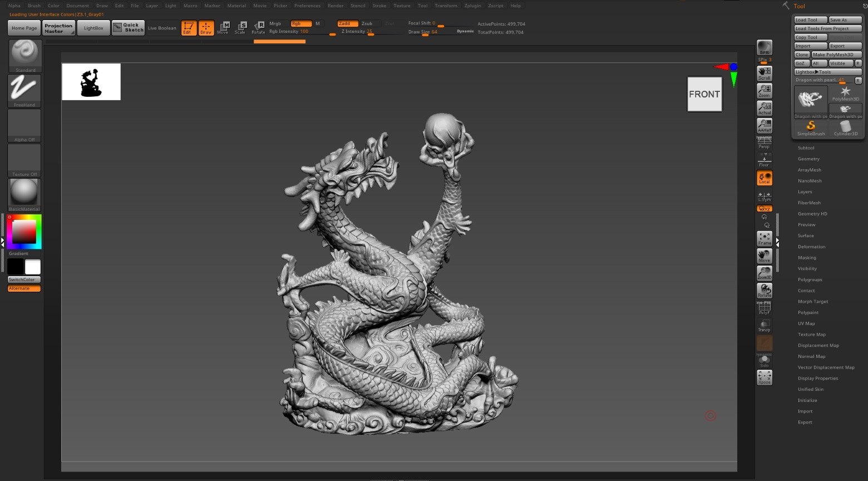868x481 pixels.
Task: Toggle Perspective distortion (Persp)
Action: pos(764,143)
